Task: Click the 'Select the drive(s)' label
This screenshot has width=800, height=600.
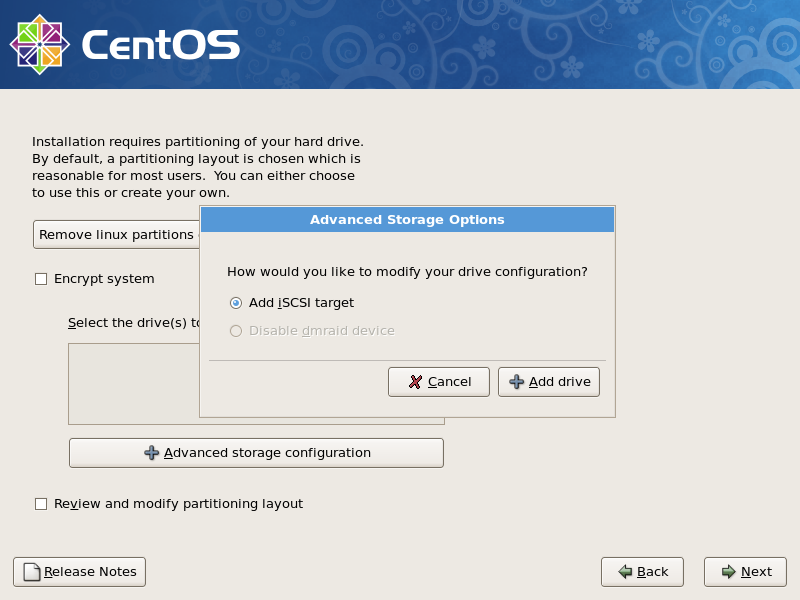Action: click(134, 322)
